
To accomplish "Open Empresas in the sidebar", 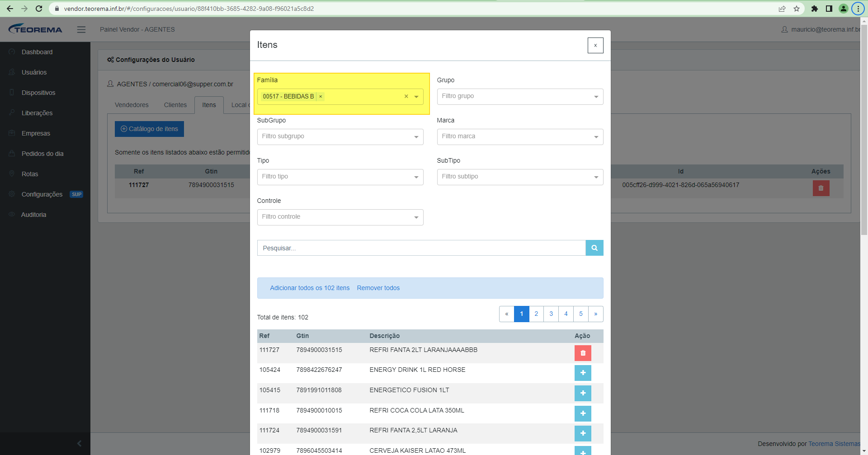I will (36, 133).
